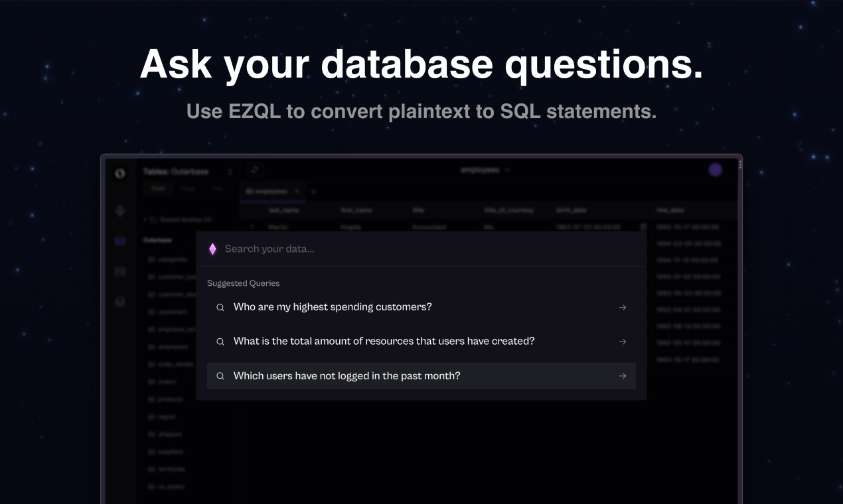Focus the Search your data input field

[x=421, y=249]
